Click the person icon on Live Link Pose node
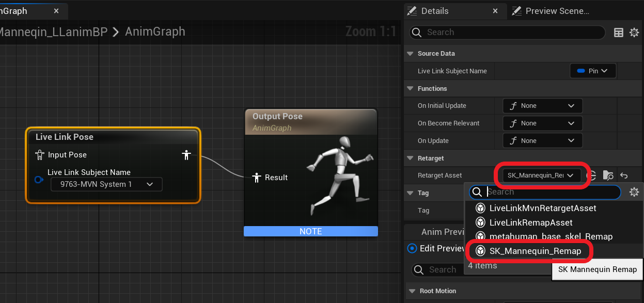Viewport: 644px width, 303px height. tap(186, 154)
